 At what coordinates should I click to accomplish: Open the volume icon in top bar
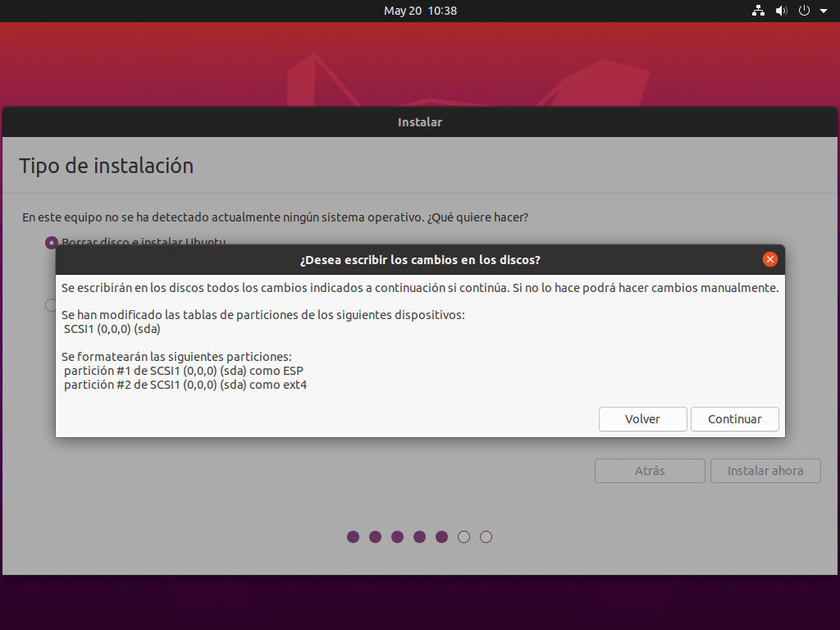point(782,11)
